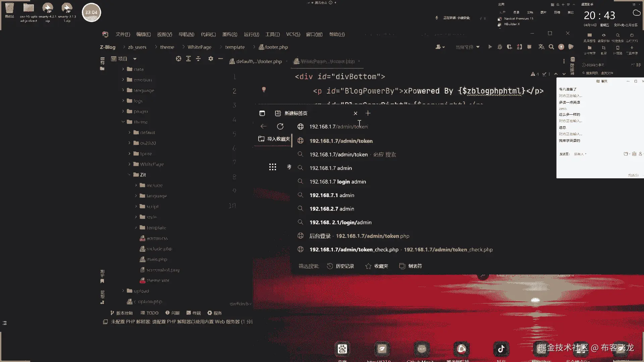Click the browser apps grid icon
This screenshot has width=644, height=362.
click(x=273, y=167)
